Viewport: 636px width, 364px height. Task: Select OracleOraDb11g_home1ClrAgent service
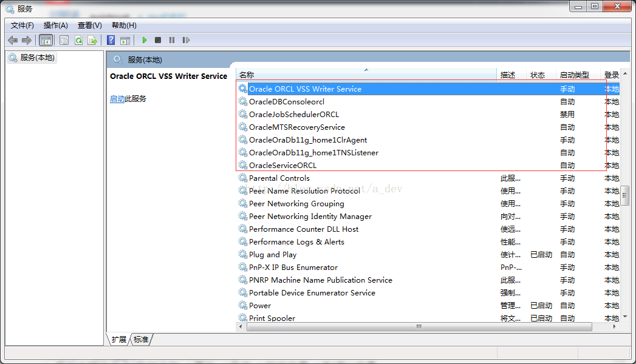428,140
